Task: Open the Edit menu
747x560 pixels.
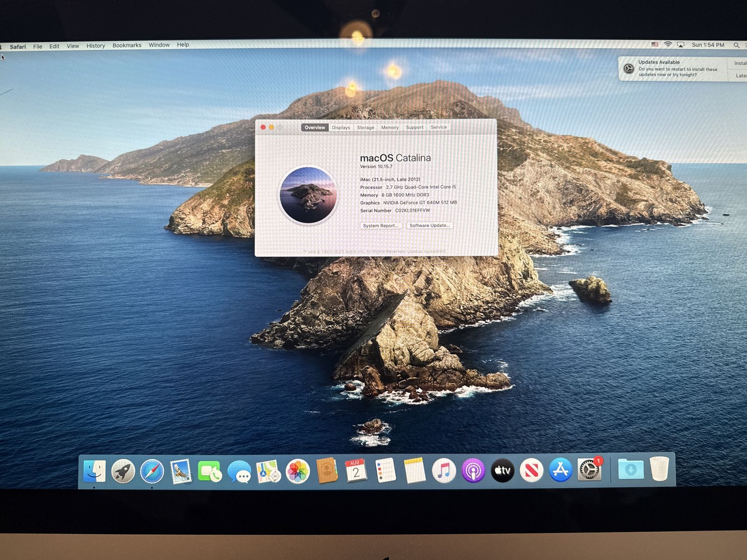Action: tap(54, 46)
